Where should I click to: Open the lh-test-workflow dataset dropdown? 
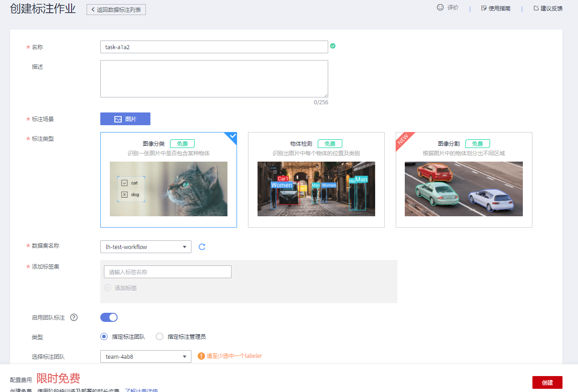(x=146, y=247)
